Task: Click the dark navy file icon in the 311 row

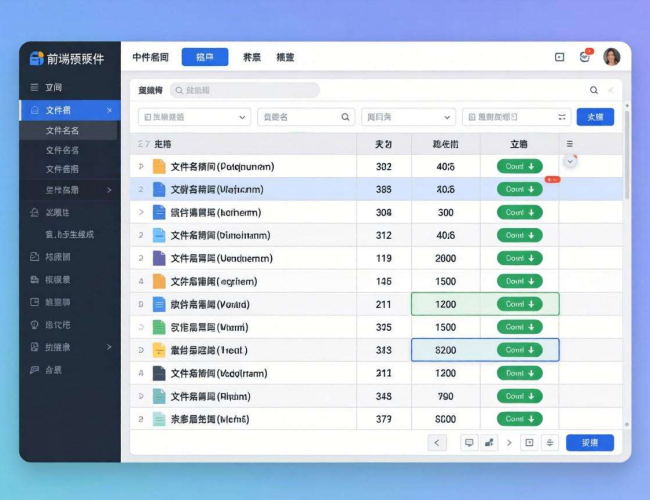Action: (159, 373)
